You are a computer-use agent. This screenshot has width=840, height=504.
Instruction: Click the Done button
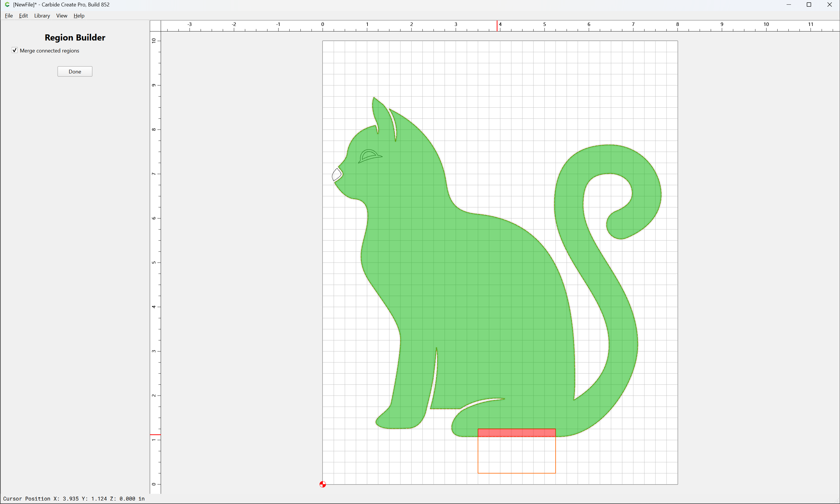pos(75,71)
